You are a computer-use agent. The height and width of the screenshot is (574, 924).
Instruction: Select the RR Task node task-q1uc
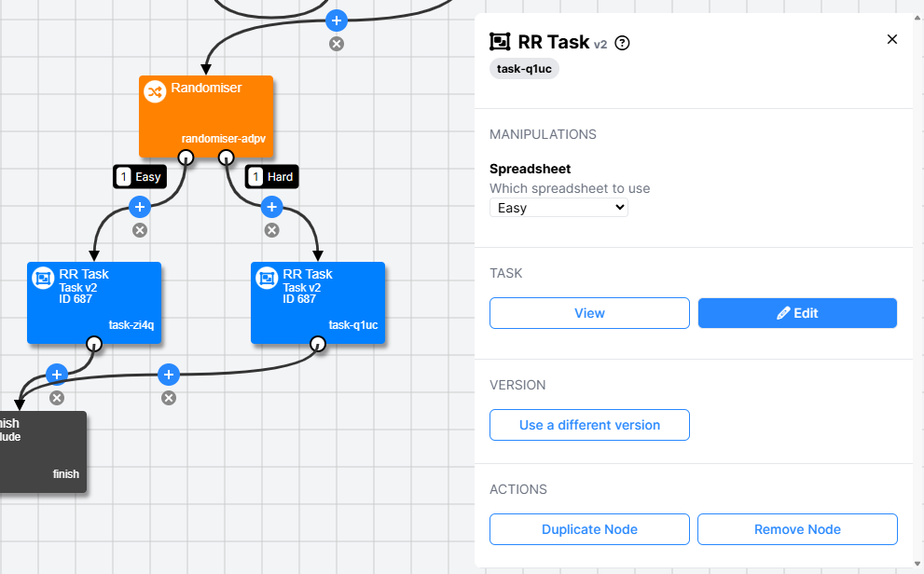point(318,303)
